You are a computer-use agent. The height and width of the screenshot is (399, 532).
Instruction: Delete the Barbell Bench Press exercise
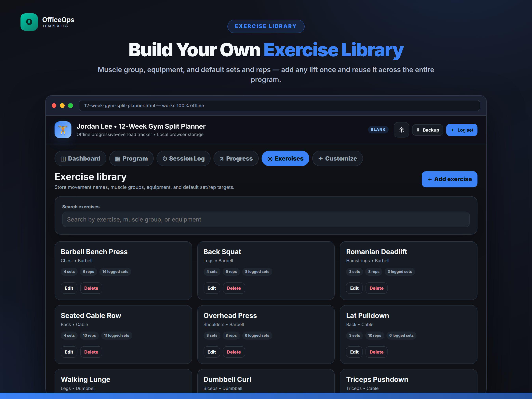click(91, 288)
